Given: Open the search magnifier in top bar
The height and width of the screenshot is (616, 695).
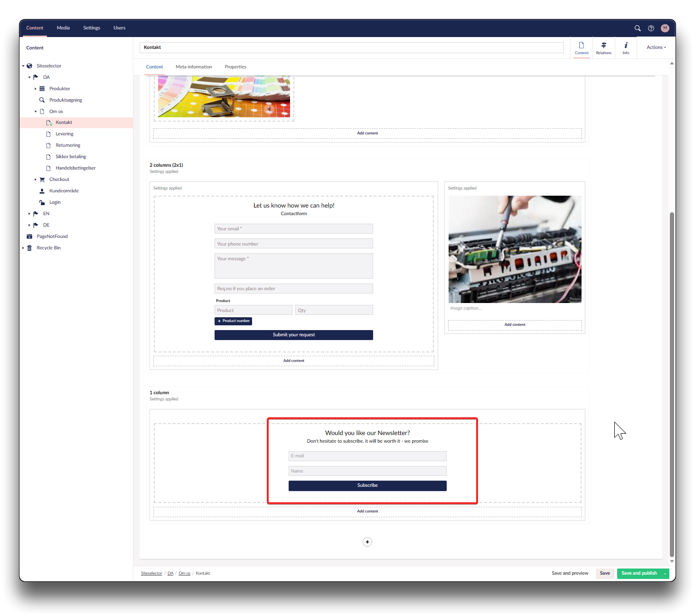Looking at the screenshot, I should 638,28.
